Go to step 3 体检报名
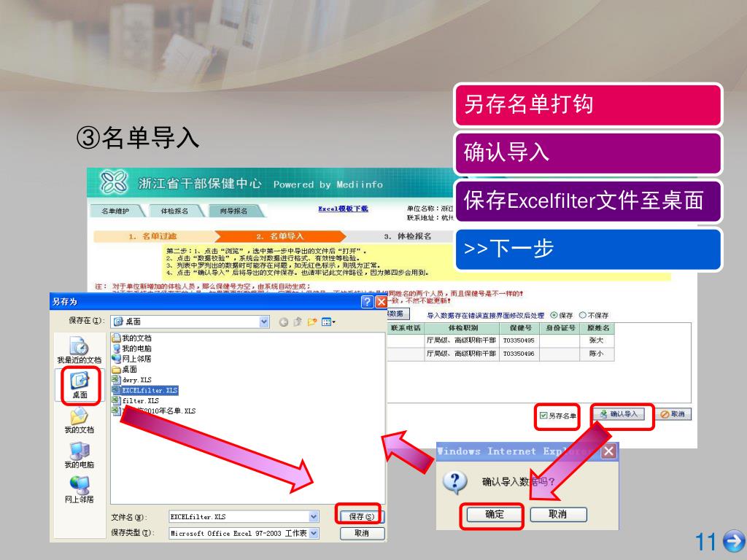Viewport: 747px width, 560px height. click(408, 236)
